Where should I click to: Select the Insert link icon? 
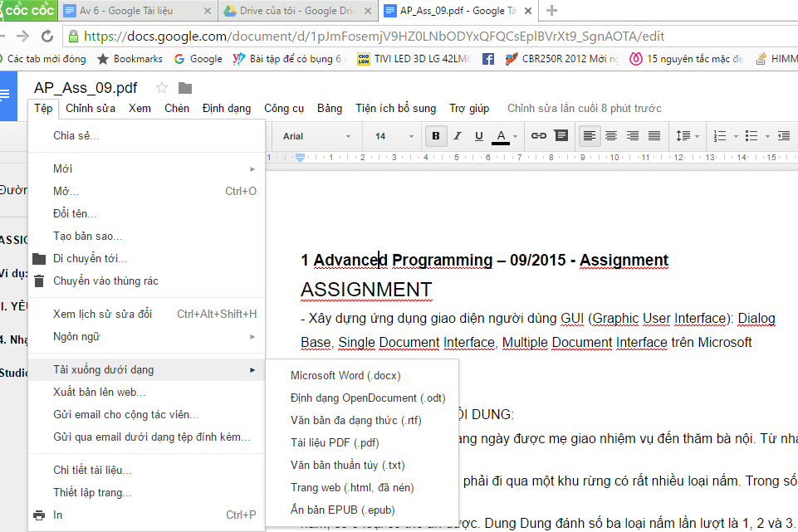click(541, 135)
